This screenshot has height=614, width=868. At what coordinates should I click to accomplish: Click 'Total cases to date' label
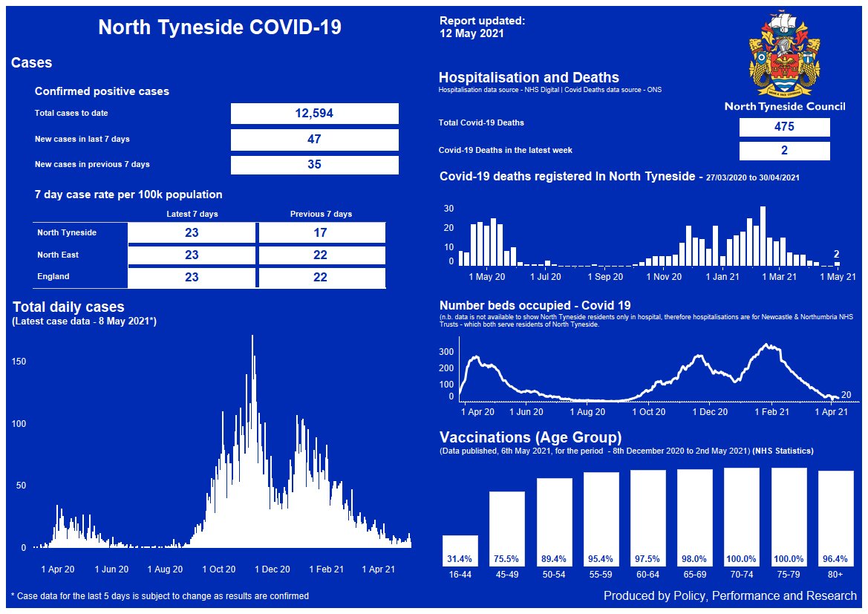click(x=71, y=113)
